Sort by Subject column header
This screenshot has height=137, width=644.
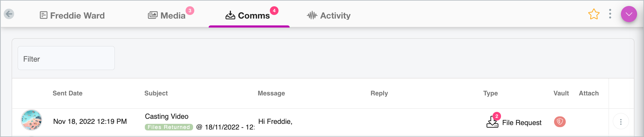coord(156,93)
